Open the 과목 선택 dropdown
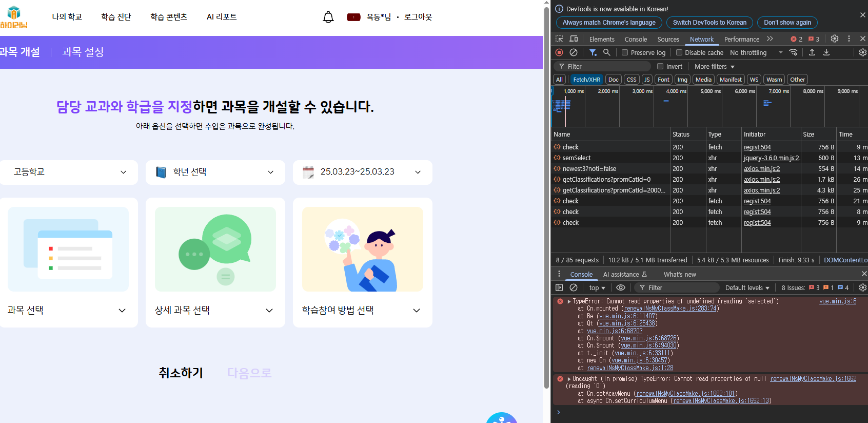 (x=67, y=310)
